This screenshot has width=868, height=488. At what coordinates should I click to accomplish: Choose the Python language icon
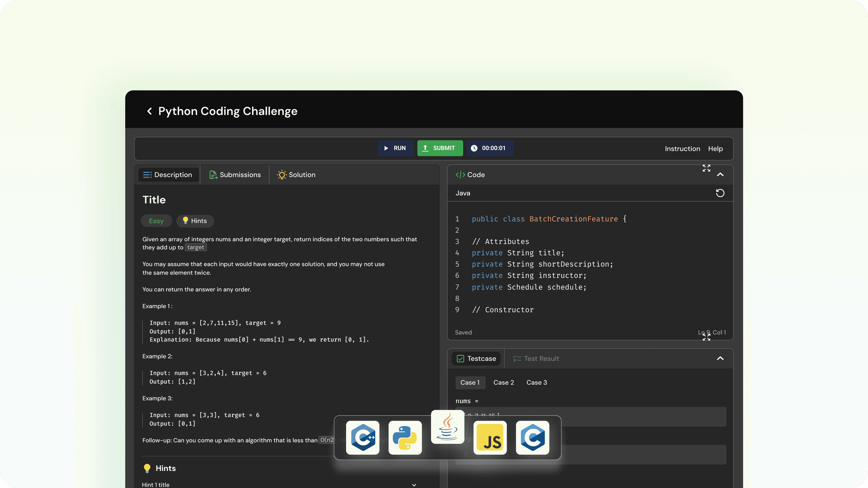[x=405, y=437]
